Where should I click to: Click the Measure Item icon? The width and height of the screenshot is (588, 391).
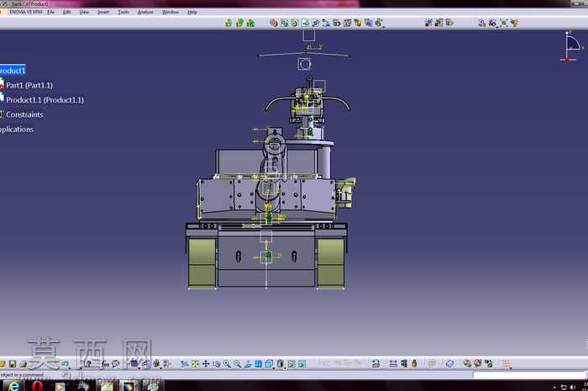pyautogui.click(x=403, y=363)
